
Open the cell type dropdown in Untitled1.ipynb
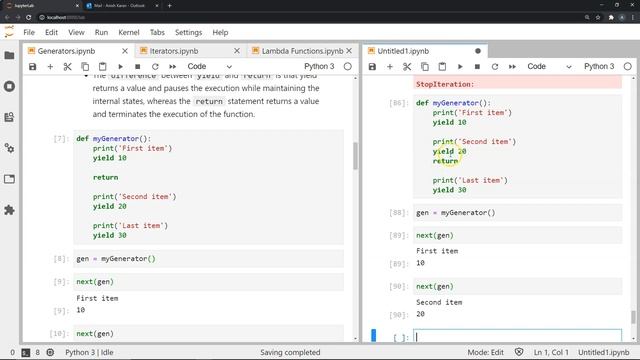click(549, 67)
